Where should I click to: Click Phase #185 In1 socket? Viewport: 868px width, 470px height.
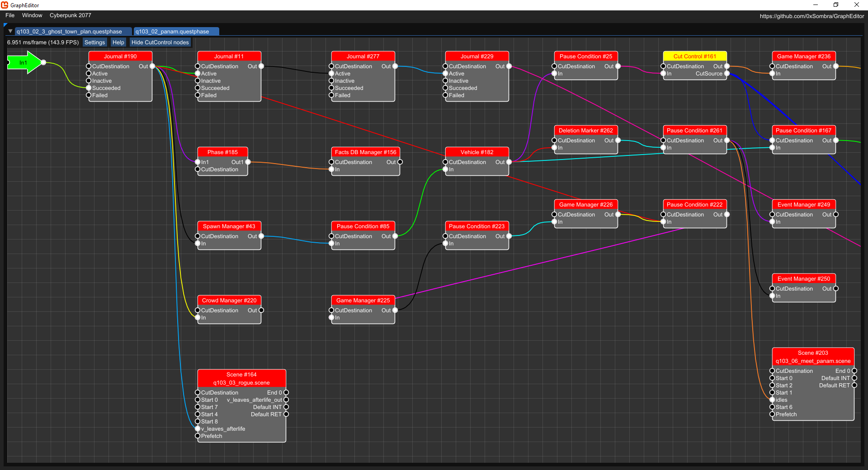tap(198, 162)
